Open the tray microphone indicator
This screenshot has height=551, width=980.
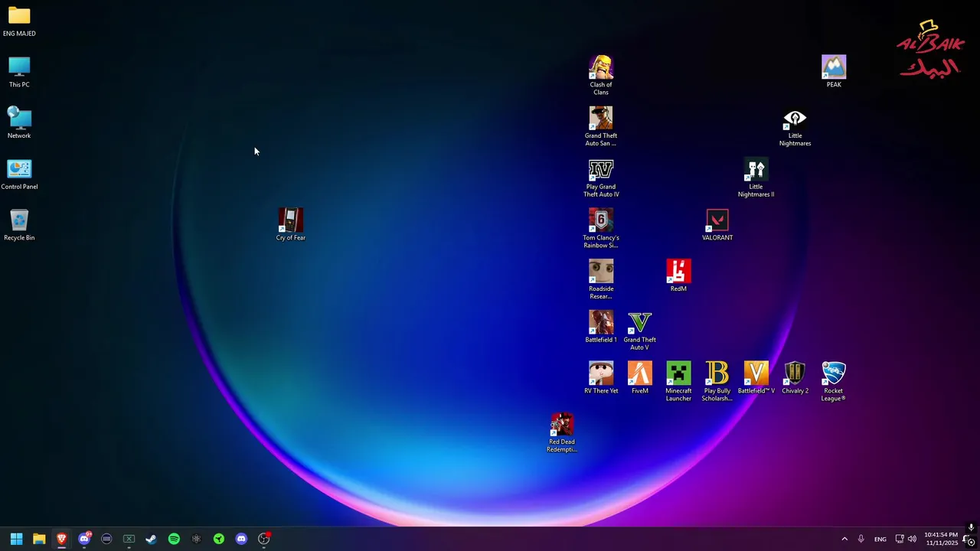(x=861, y=539)
